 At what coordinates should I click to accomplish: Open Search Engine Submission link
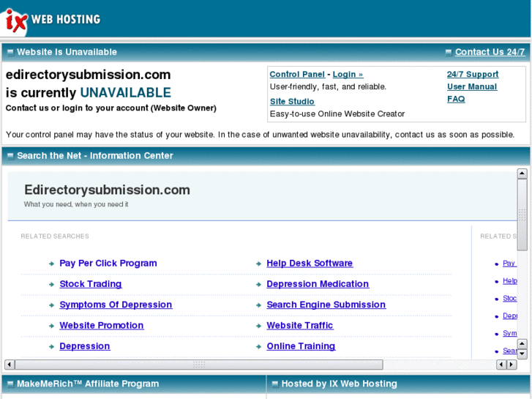click(x=326, y=305)
